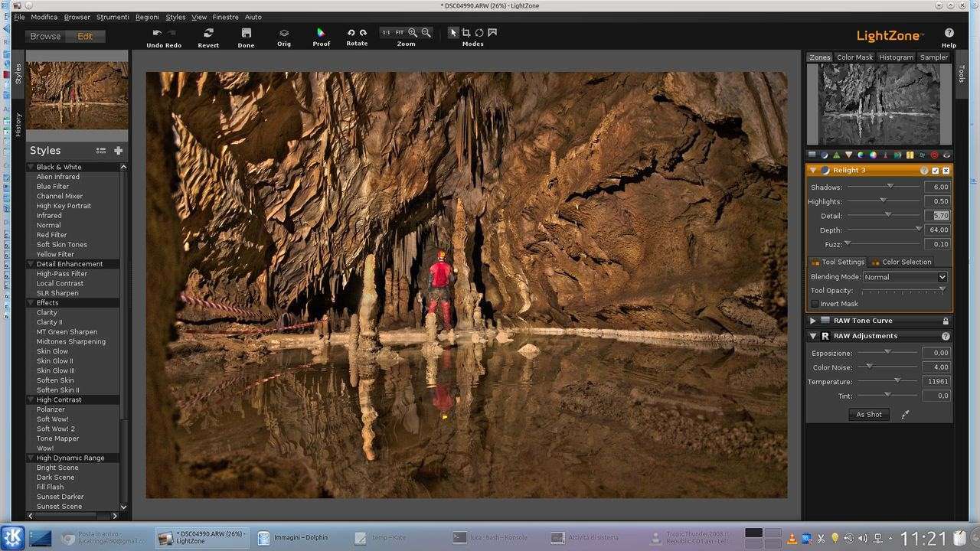
Task: Show the original image with Orig
Action: [284, 33]
